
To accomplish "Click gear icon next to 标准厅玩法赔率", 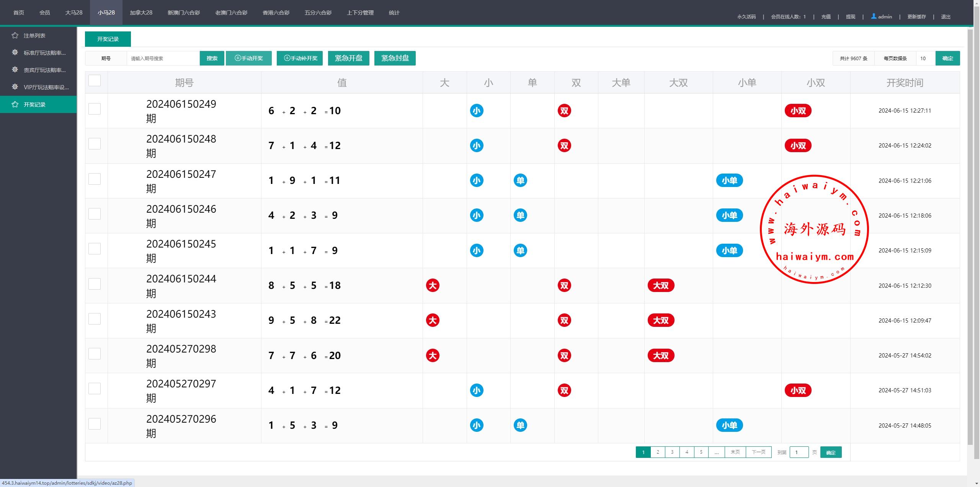I will click(x=15, y=52).
